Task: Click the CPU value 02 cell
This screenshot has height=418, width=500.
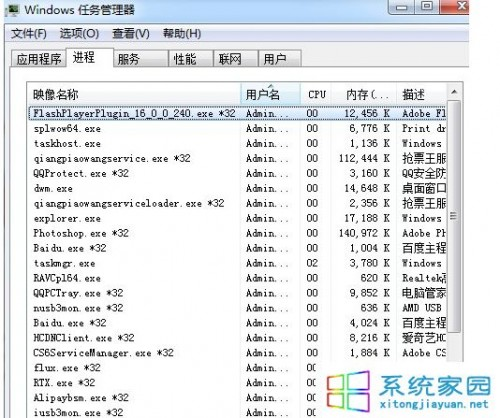Action: tap(312, 263)
